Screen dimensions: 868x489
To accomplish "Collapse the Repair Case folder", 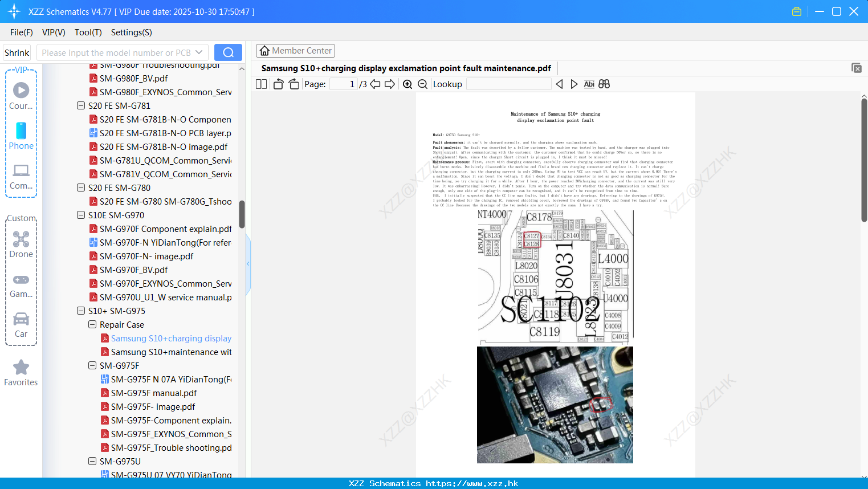I will (x=92, y=324).
